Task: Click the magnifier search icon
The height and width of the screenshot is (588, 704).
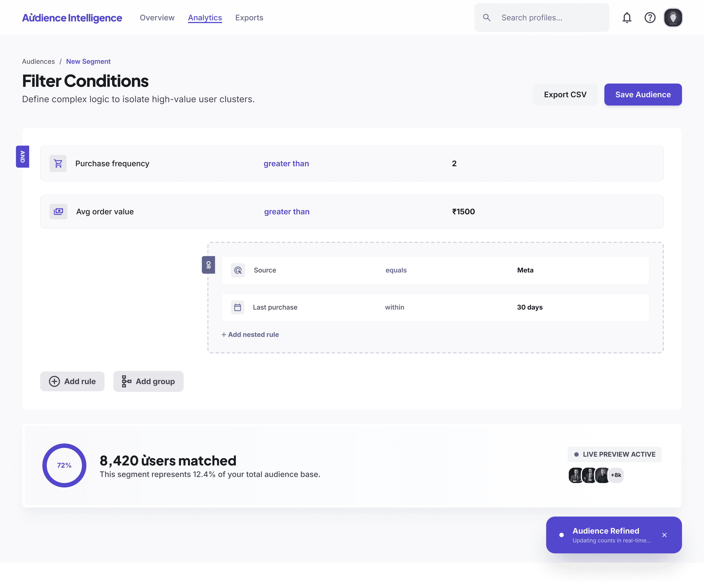Action: [487, 18]
